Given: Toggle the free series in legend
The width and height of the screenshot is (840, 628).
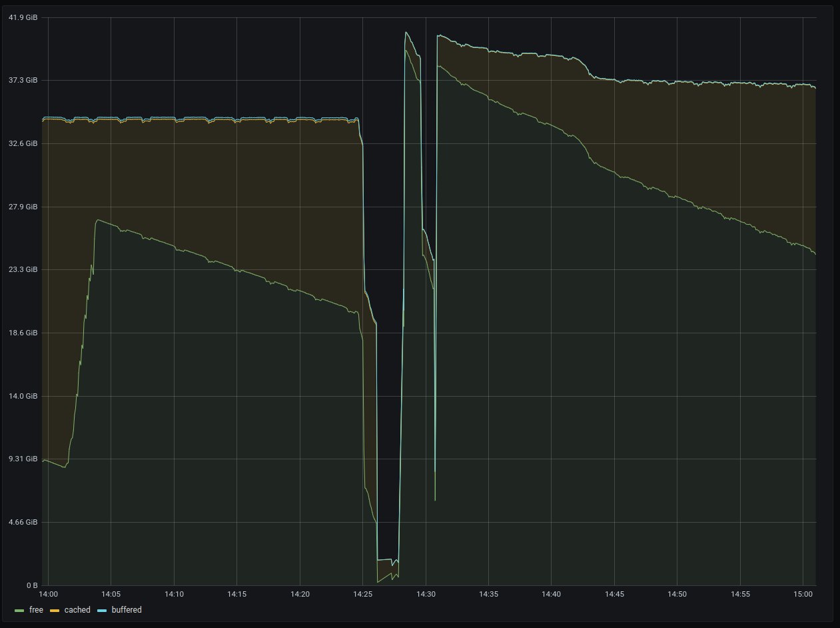Looking at the screenshot, I should click(x=36, y=610).
